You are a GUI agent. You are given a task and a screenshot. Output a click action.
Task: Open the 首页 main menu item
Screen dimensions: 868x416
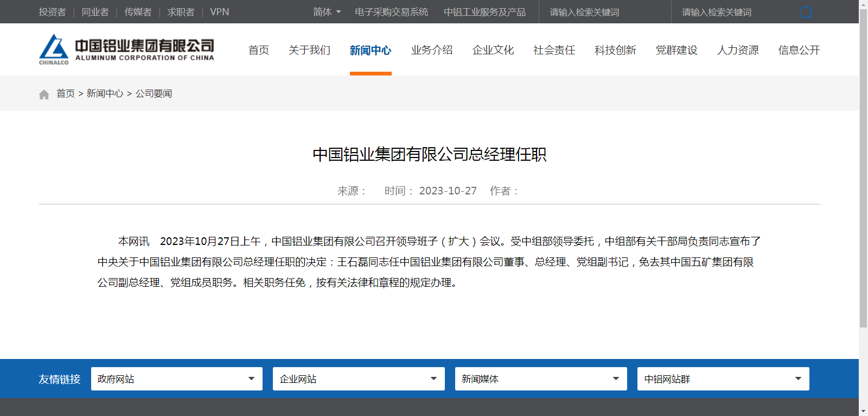coord(259,50)
